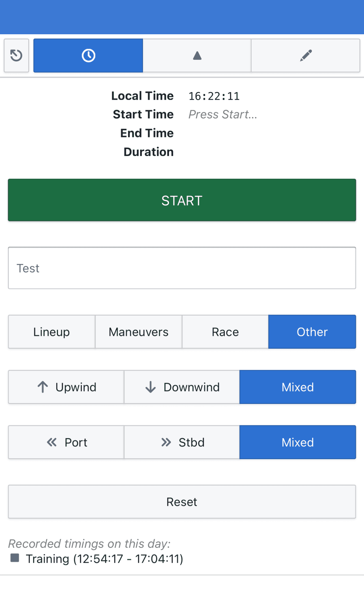The width and height of the screenshot is (364, 609).
Task: Switch to the Other category tab
Action: click(x=312, y=332)
